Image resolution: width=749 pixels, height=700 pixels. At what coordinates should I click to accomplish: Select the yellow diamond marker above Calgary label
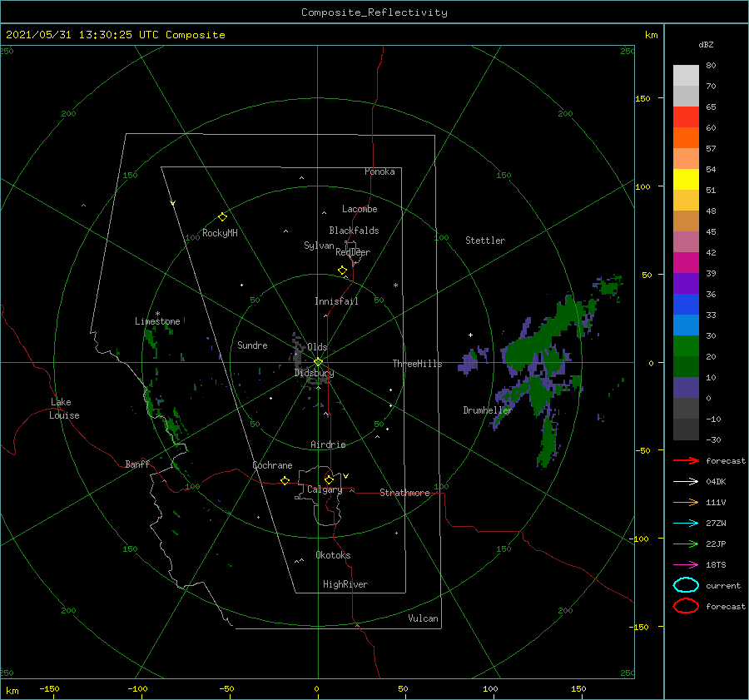[329, 479]
